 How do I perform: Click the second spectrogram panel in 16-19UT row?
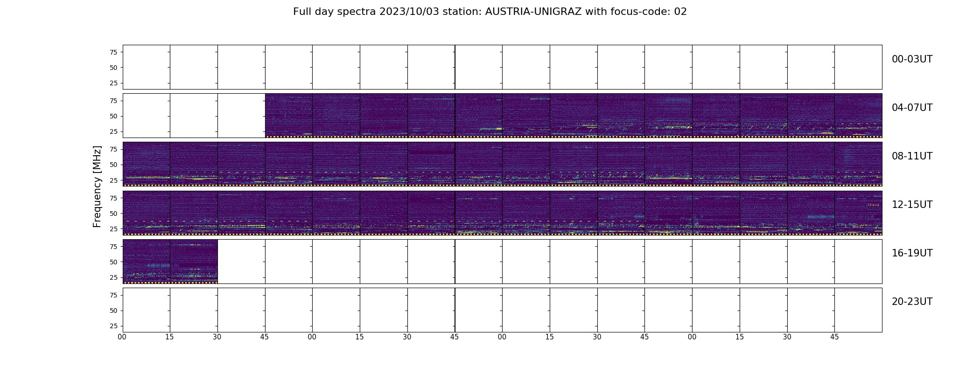click(194, 261)
